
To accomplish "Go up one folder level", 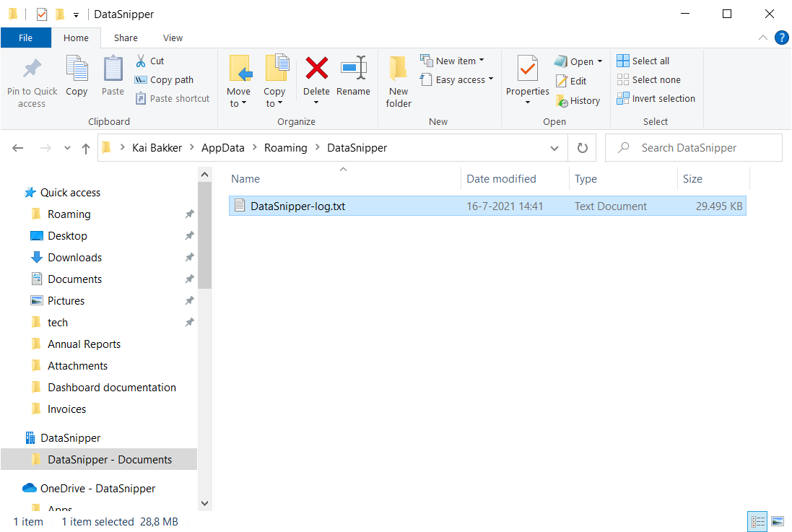I will [x=86, y=148].
